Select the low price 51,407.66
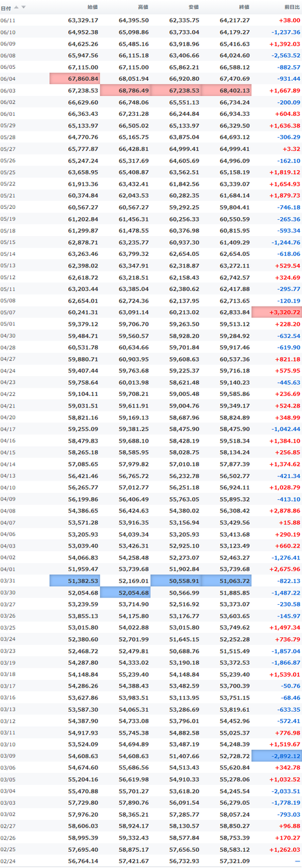This screenshot has width=302, height=868. (x=184, y=755)
